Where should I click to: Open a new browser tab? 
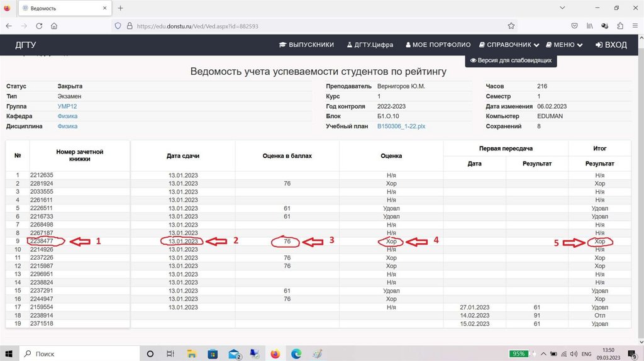click(120, 8)
